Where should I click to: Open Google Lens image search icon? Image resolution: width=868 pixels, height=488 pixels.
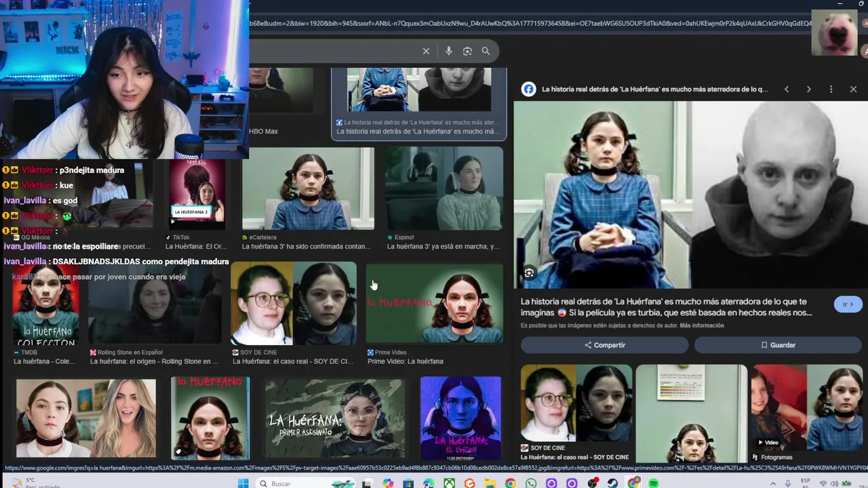[467, 51]
